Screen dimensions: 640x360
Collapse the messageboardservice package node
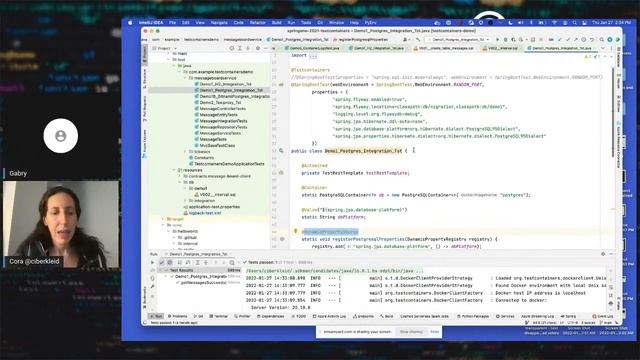pos(185,78)
